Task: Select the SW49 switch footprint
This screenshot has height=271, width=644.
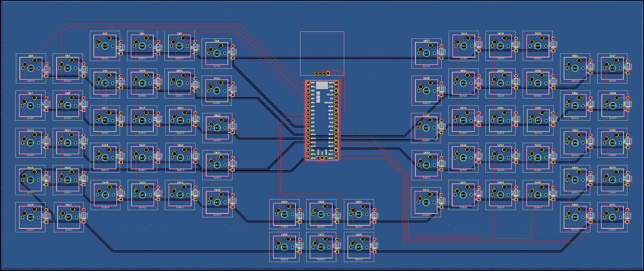Action: pos(500,46)
